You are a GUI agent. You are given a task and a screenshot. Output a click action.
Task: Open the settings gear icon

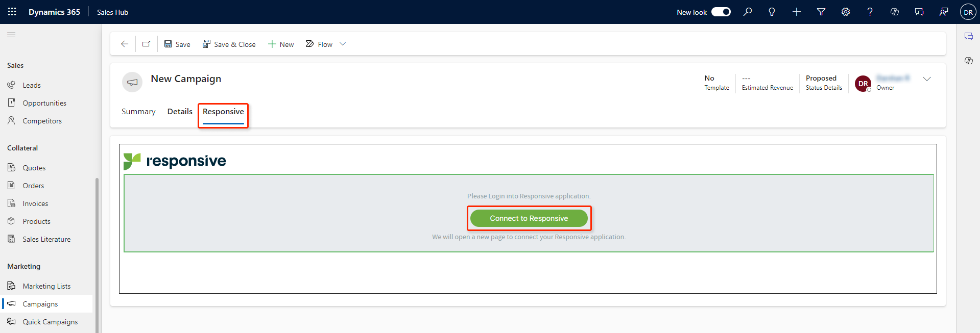coord(846,12)
